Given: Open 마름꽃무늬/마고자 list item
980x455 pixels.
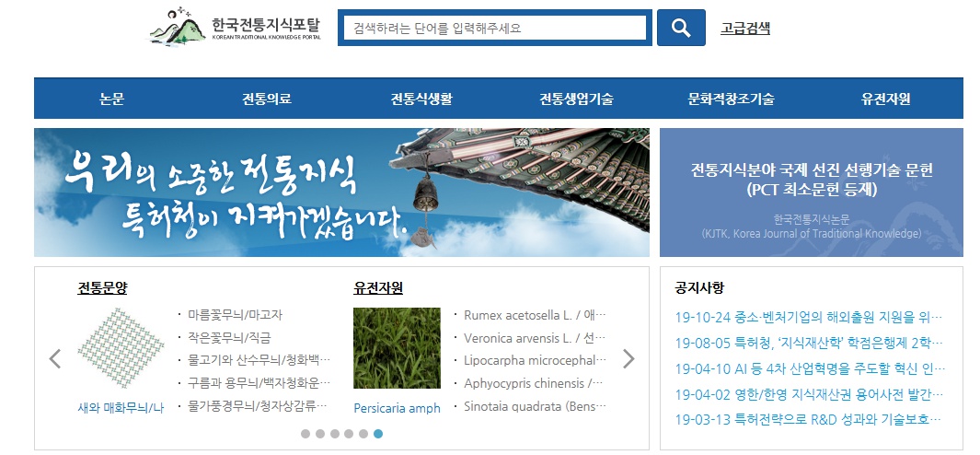Looking at the screenshot, I should [x=235, y=315].
